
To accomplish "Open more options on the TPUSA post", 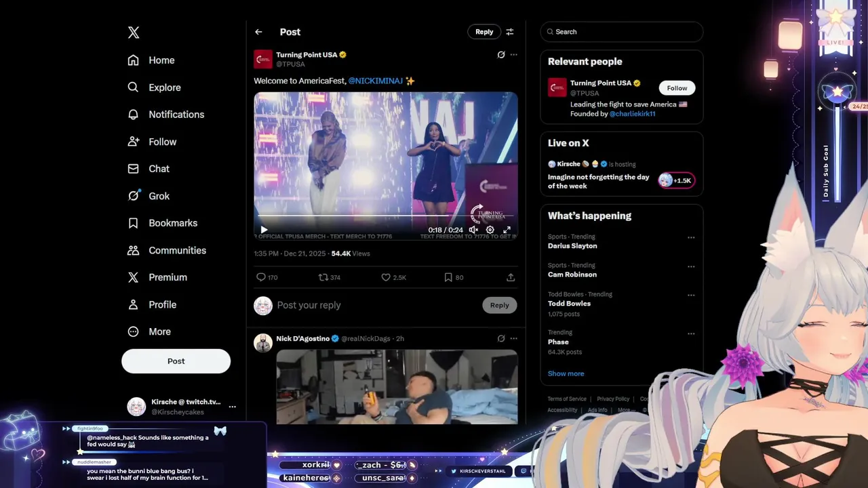I will point(513,55).
